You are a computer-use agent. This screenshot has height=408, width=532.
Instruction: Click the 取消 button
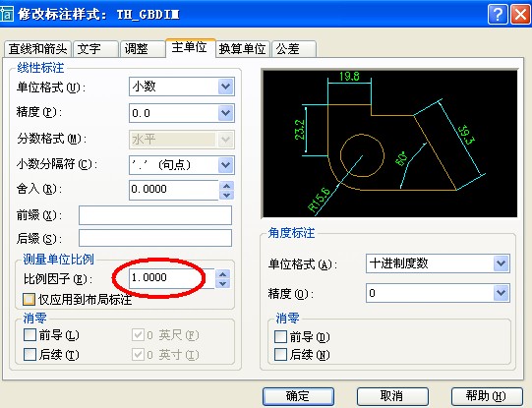(x=392, y=396)
